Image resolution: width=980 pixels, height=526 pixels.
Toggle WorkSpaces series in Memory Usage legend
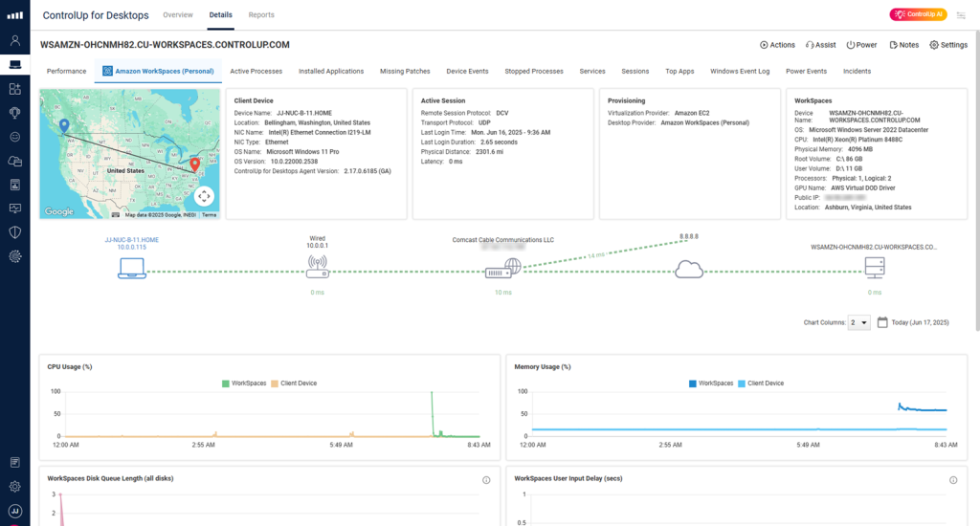711,384
